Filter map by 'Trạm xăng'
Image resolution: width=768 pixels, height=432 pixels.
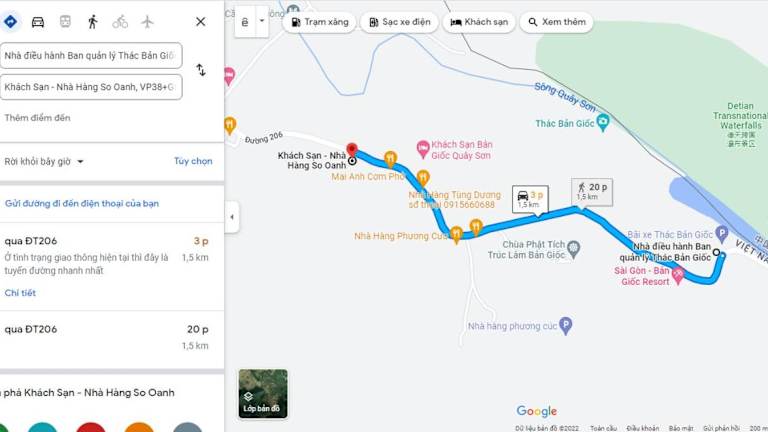tap(319, 22)
